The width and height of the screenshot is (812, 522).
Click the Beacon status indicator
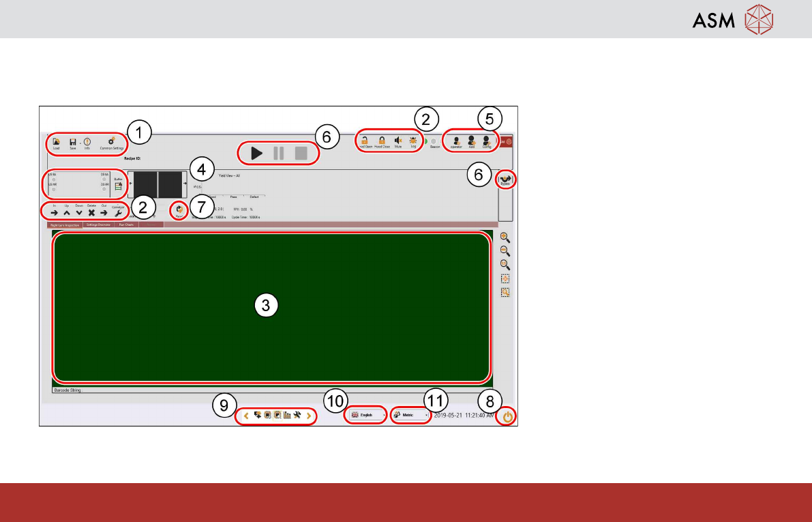coord(434,141)
